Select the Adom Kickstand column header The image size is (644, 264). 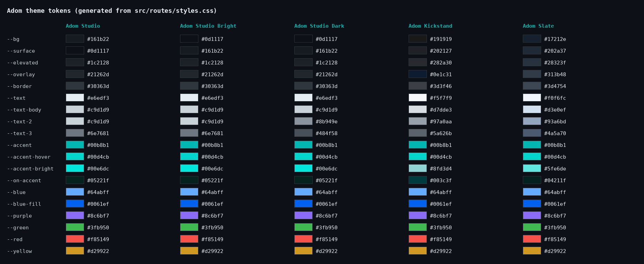(x=430, y=26)
